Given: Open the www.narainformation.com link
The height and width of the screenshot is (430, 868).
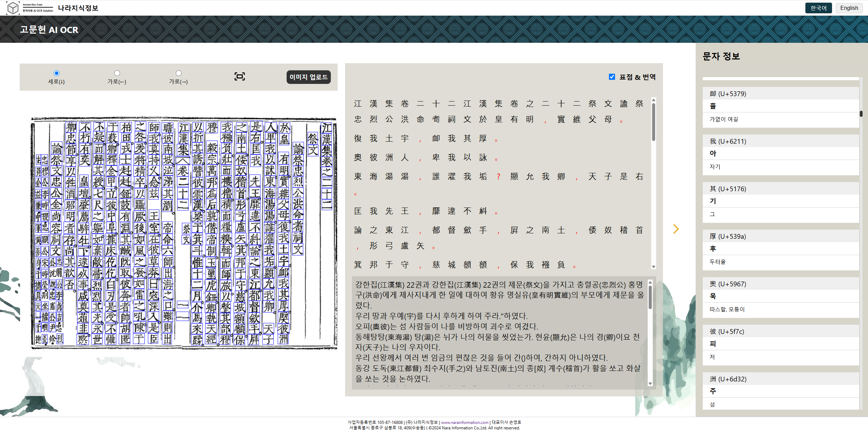Looking at the screenshot, I should tap(464, 422).
